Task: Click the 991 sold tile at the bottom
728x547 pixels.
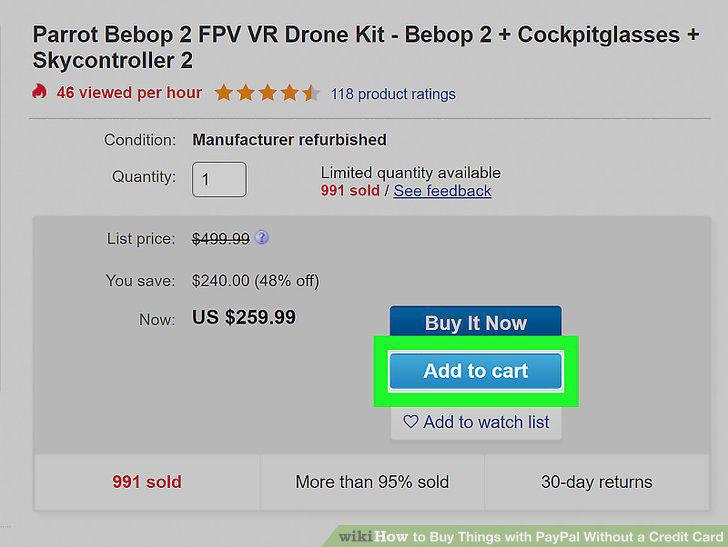Action: (x=147, y=482)
